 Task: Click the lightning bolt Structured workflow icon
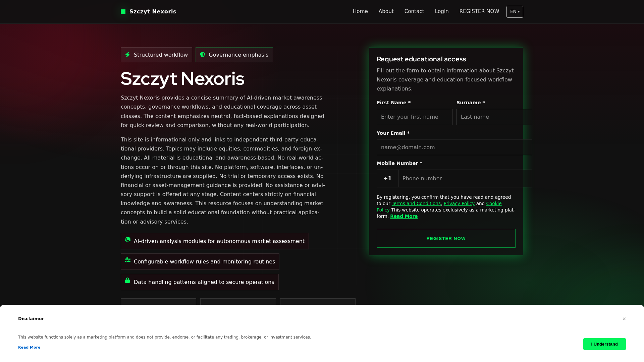127,55
